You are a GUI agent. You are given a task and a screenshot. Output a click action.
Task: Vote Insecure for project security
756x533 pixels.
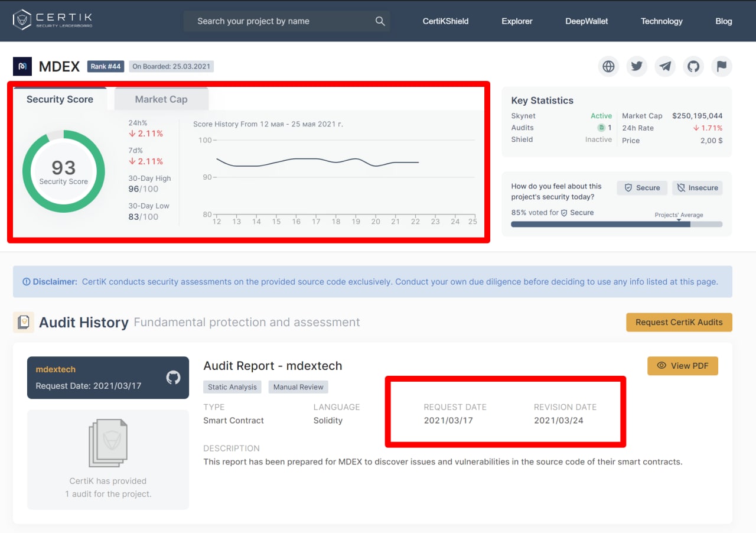click(x=698, y=188)
